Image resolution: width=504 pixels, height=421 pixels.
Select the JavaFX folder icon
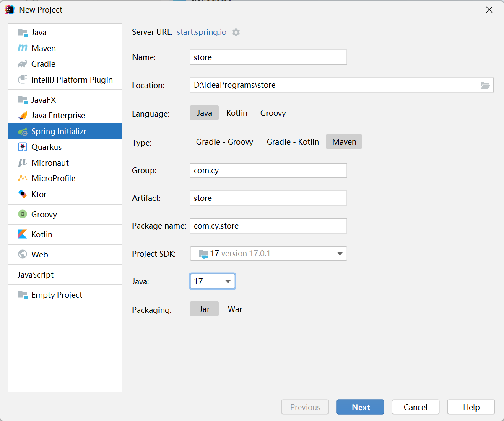[x=23, y=100]
